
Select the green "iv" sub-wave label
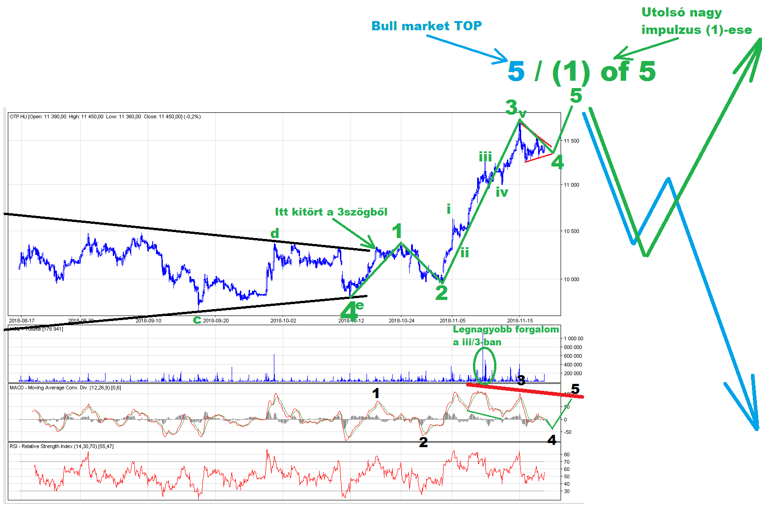tap(502, 192)
